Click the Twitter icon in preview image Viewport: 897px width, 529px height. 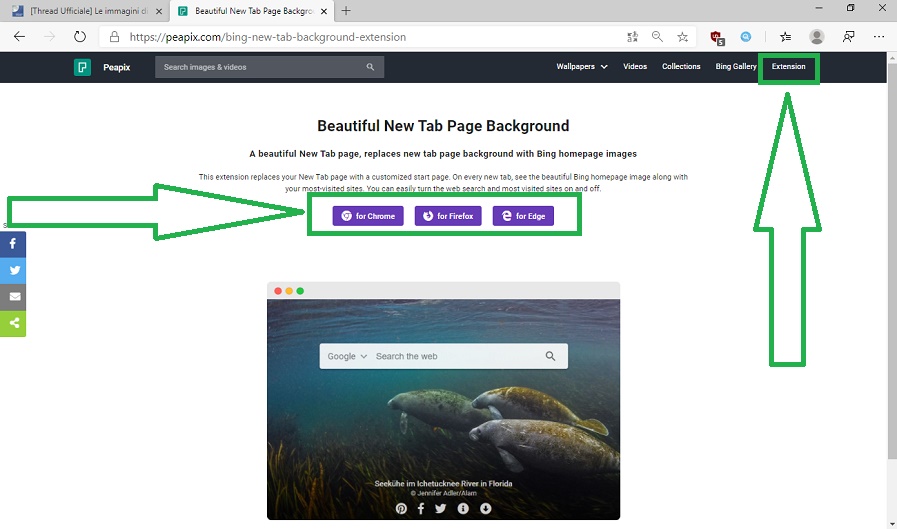pos(440,508)
